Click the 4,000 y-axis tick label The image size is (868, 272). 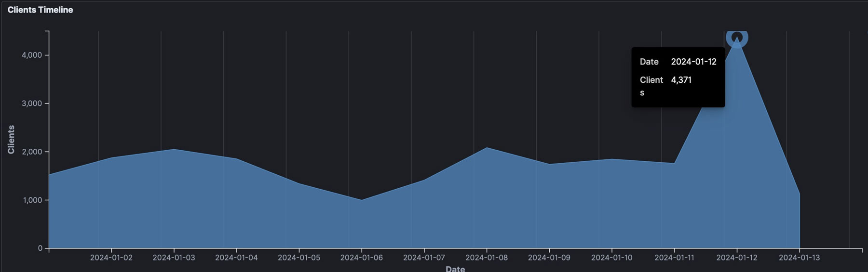click(32, 55)
